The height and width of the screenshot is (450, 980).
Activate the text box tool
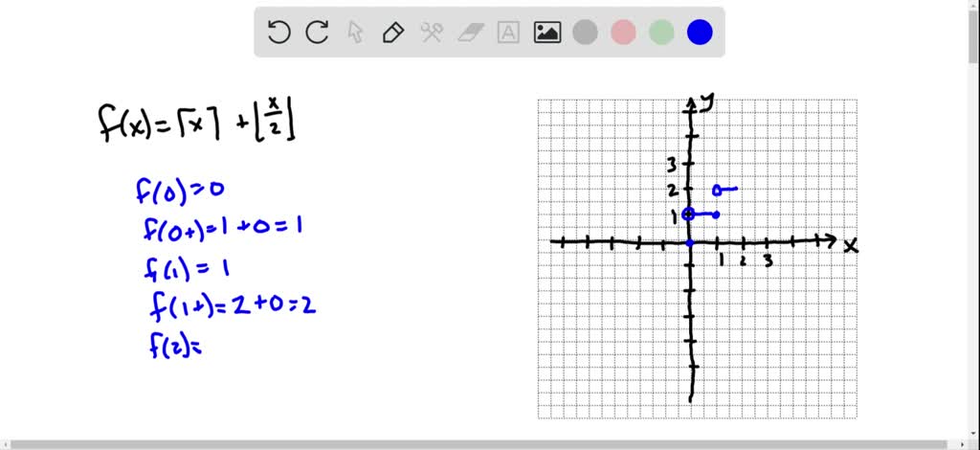tap(508, 33)
